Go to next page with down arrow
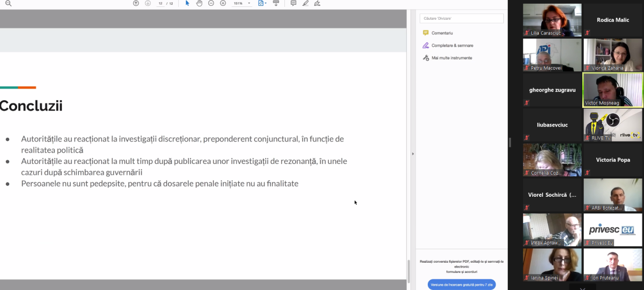The width and height of the screenshot is (644, 290). [148, 3]
